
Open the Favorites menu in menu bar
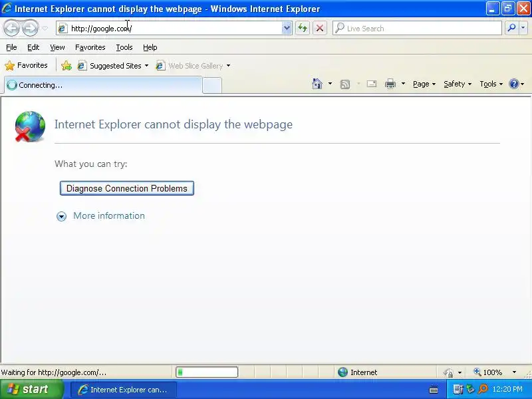[90, 47]
